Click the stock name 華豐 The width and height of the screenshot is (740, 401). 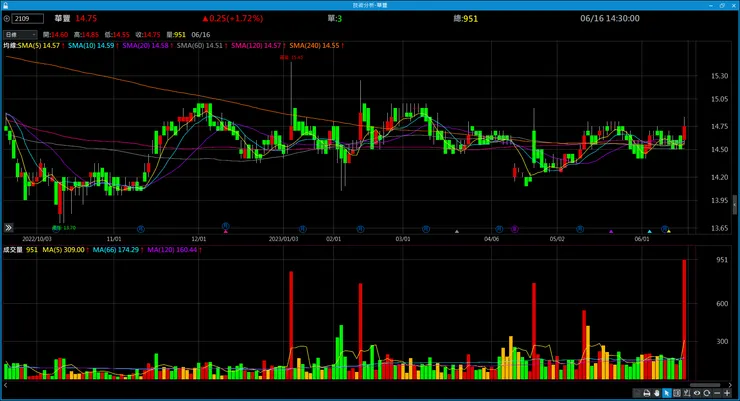pyautogui.click(x=62, y=18)
